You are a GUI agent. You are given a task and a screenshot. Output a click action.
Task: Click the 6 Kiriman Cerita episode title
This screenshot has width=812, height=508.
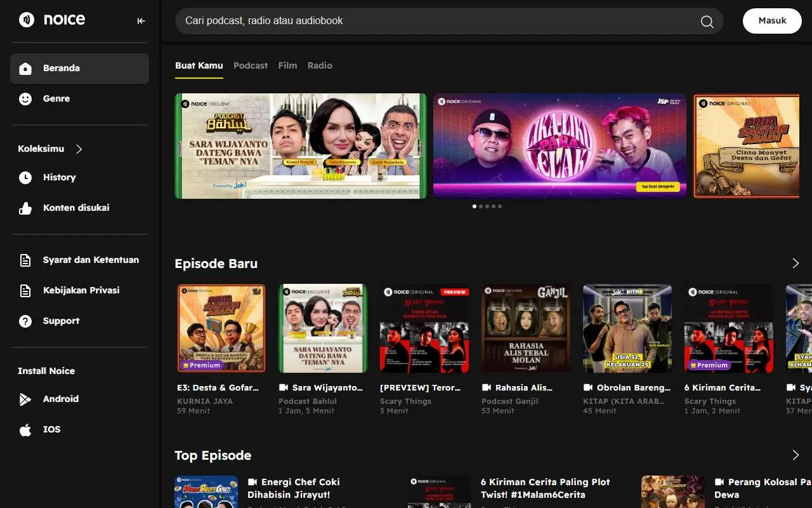click(723, 387)
